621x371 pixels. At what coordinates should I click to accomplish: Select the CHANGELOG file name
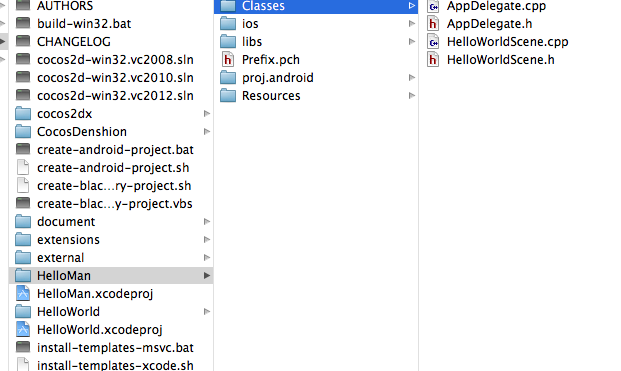[x=74, y=42]
